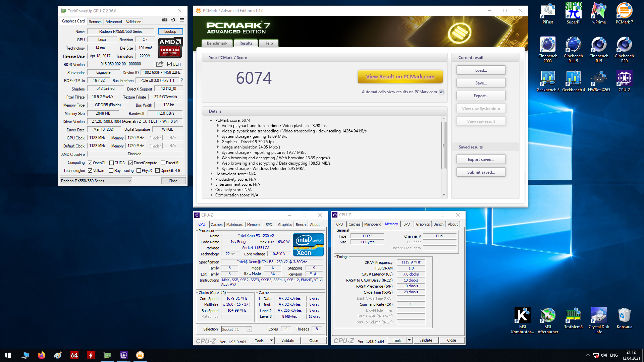Open MSI Afterburner desktop shortcut
The image size is (644, 362).
point(548,321)
